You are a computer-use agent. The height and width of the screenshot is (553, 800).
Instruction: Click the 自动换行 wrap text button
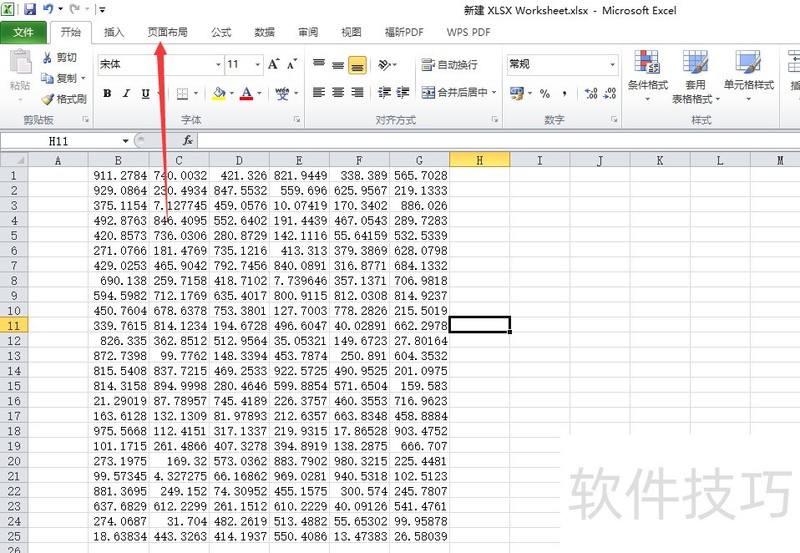449,65
